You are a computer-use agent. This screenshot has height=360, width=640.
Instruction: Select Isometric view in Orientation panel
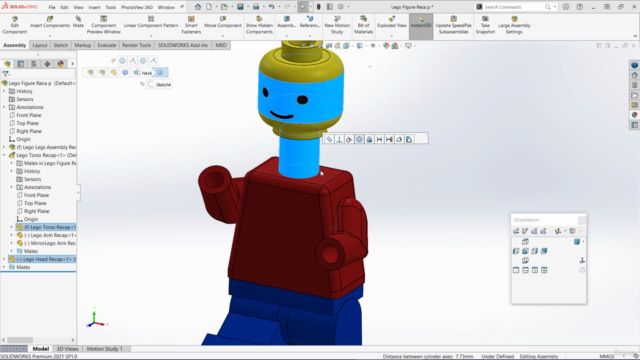(577, 242)
